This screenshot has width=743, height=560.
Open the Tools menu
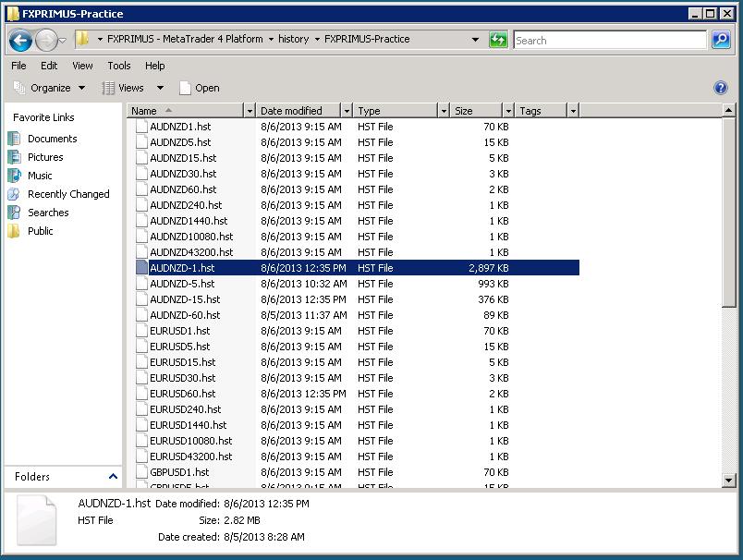(x=119, y=66)
